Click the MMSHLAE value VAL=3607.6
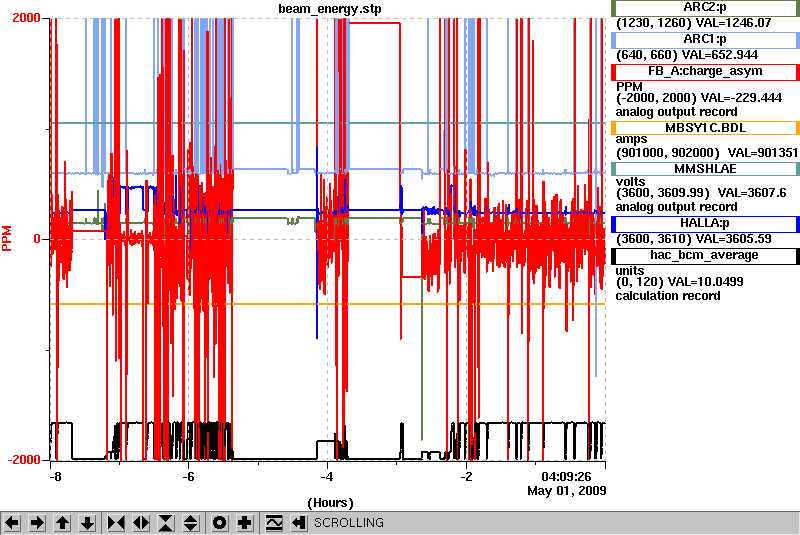The image size is (800, 535). point(752,193)
